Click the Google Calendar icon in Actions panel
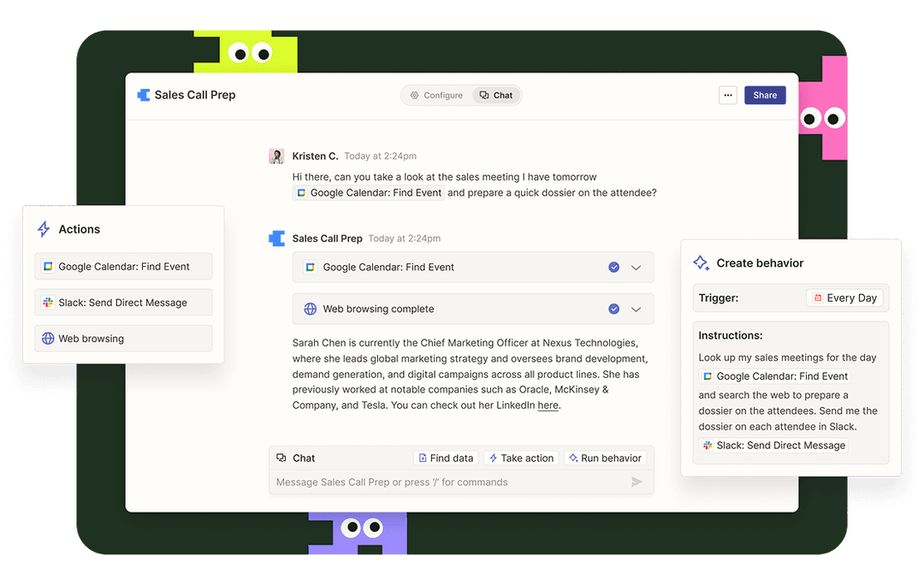The image size is (924, 585). [48, 267]
